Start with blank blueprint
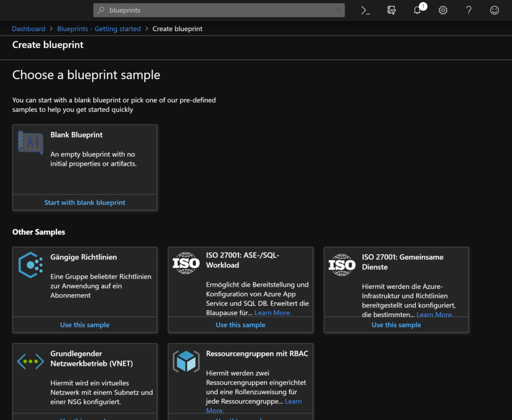The width and height of the screenshot is (512, 420). [x=84, y=202]
